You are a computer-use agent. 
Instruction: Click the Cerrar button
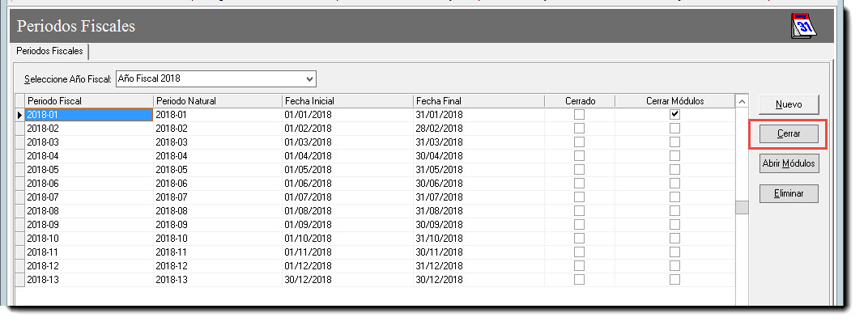[x=789, y=133]
